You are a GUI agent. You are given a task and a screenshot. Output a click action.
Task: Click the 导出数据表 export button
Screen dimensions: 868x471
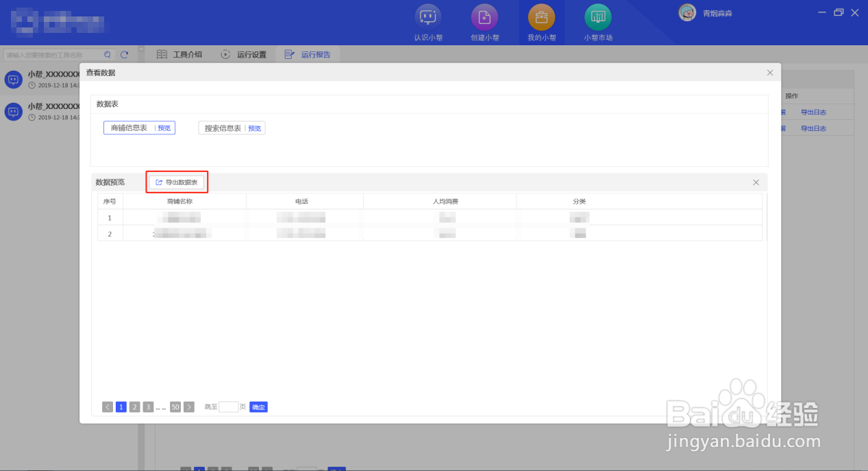pos(177,182)
